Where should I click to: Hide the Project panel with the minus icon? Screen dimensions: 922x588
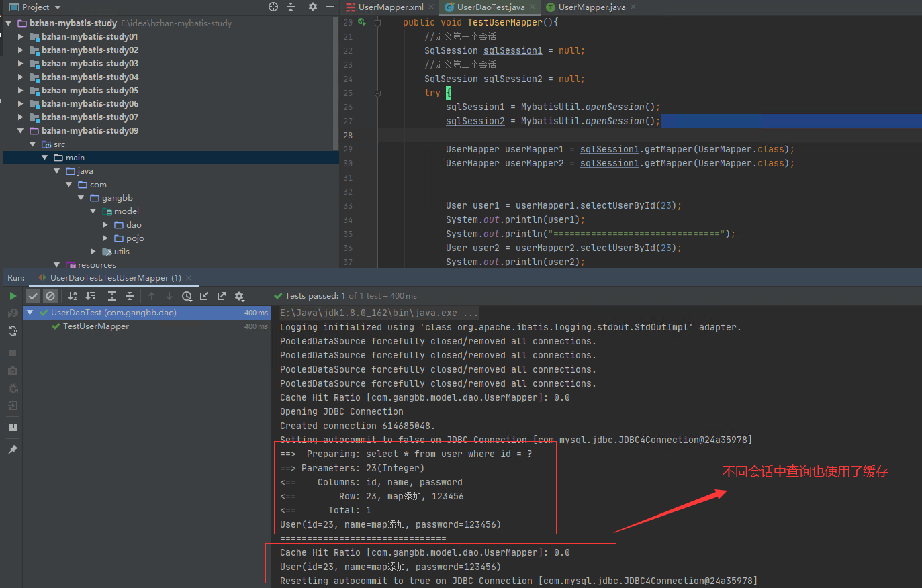pyautogui.click(x=330, y=7)
